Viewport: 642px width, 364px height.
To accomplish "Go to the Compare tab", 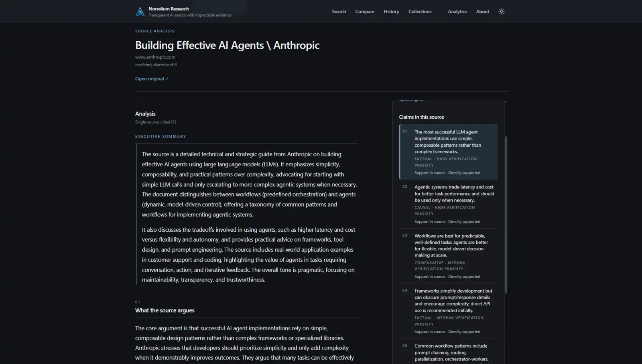I will [365, 12].
